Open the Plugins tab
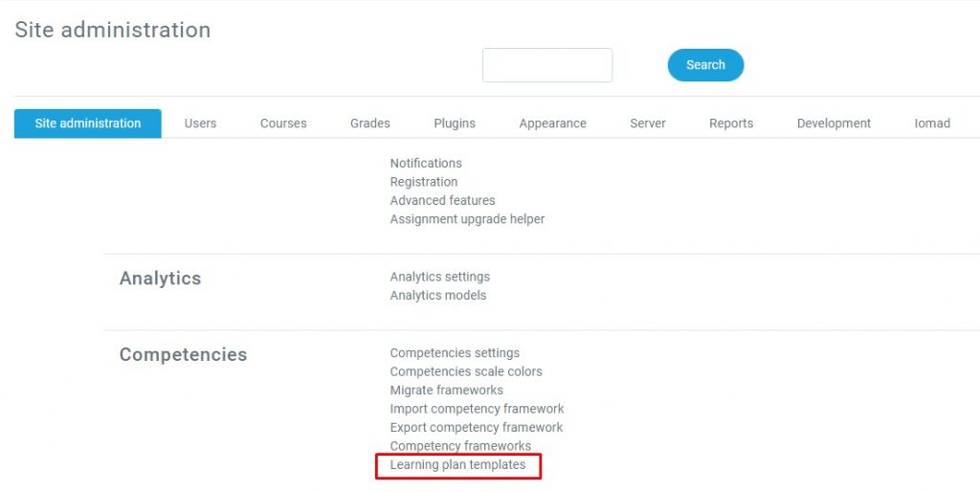The height and width of the screenshot is (492, 980). 455,123
